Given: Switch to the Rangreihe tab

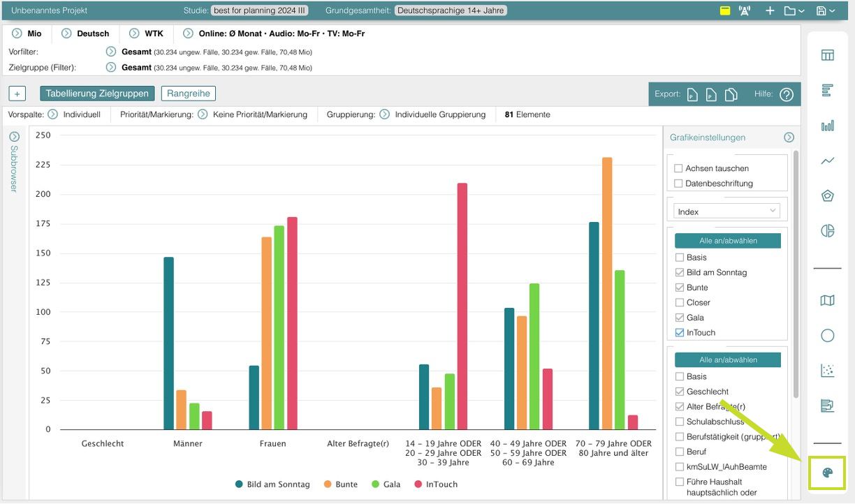Looking at the screenshot, I should (x=189, y=94).
